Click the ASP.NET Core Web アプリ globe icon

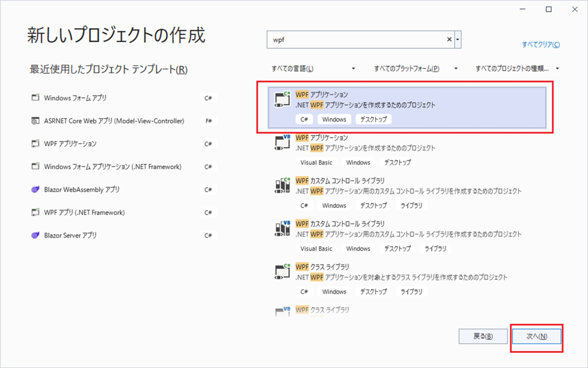tap(35, 121)
